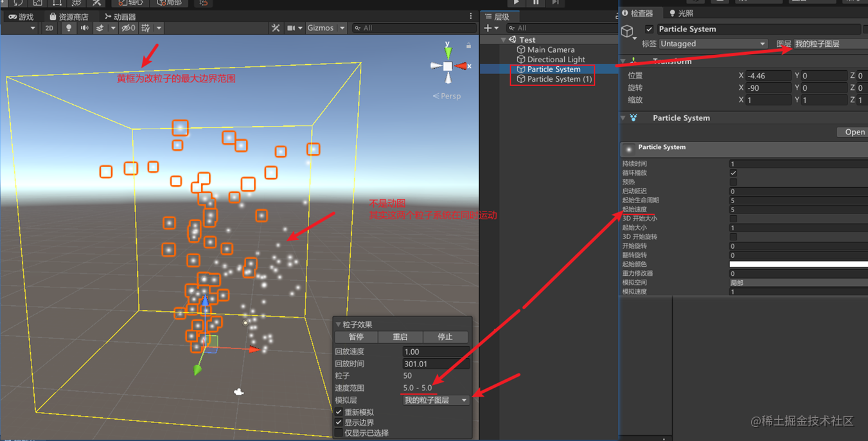The height and width of the screenshot is (441, 868).
Task: Toggle 预热 prewarm checkbox
Action: coord(733,182)
